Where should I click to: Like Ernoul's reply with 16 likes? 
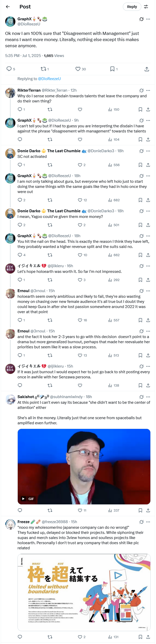(80, 320)
